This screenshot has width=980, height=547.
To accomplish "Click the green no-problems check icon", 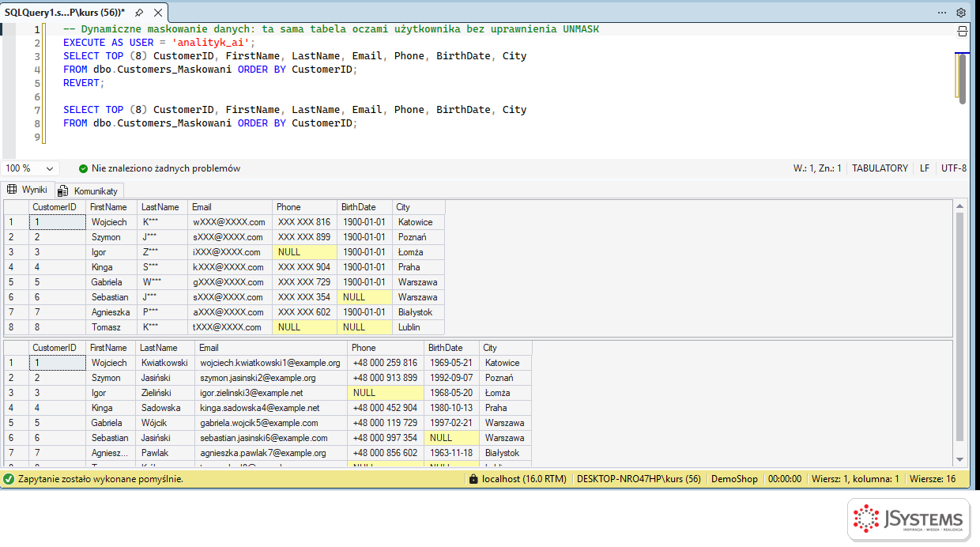I will (x=83, y=168).
